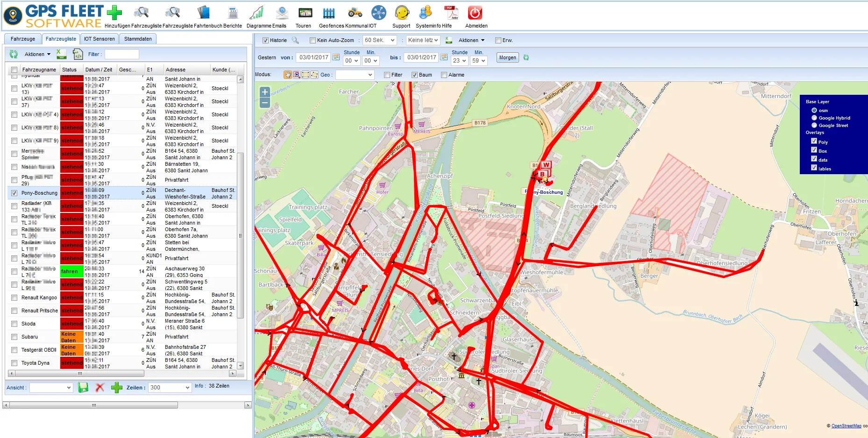Enable the Erw. checkbox
This screenshot has width=868, height=438.
(498, 40)
